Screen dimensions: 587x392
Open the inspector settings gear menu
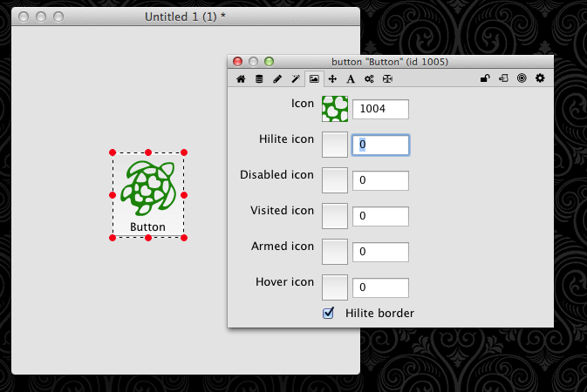click(540, 78)
